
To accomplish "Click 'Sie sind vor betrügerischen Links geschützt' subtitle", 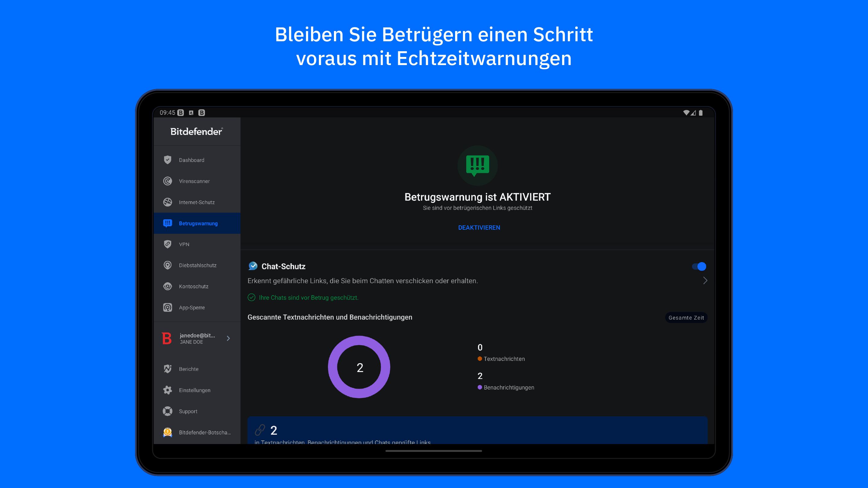I will 477,208.
